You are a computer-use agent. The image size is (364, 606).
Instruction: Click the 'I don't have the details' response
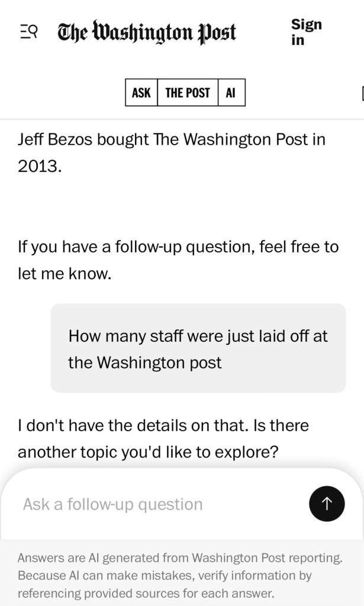tap(163, 425)
